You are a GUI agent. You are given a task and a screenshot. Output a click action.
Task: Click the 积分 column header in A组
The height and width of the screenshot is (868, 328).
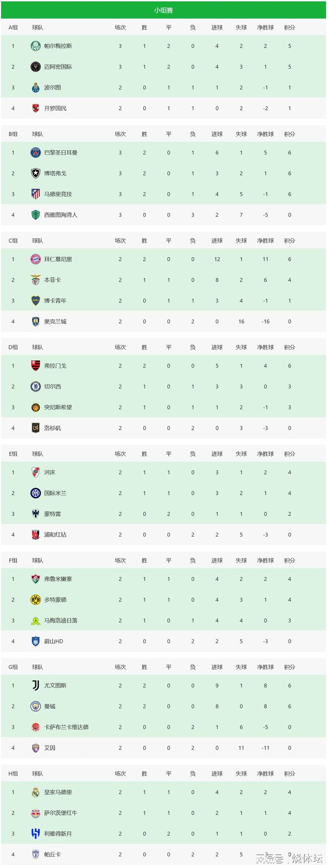point(289,27)
